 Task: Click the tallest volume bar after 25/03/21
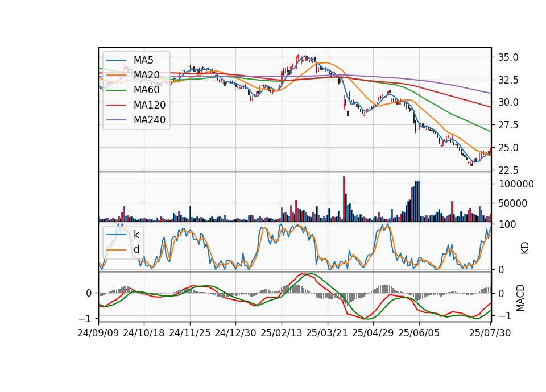tap(344, 199)
